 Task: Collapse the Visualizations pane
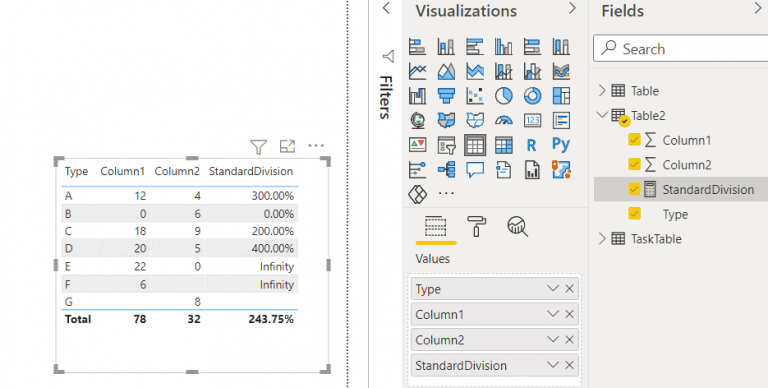572,8
